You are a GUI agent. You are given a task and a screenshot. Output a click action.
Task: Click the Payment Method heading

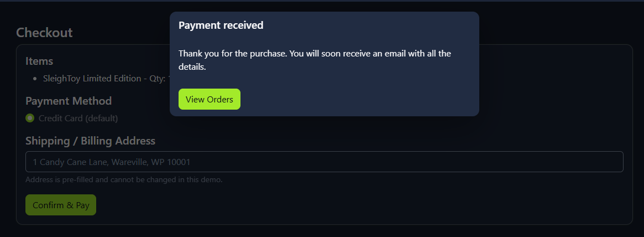click(x=69, y=101)
